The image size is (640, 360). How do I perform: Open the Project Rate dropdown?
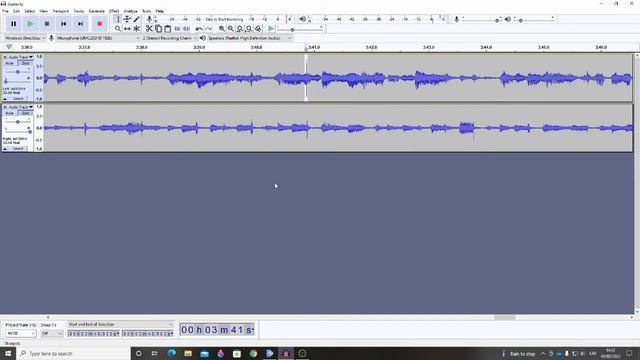(x=20, y=333)
